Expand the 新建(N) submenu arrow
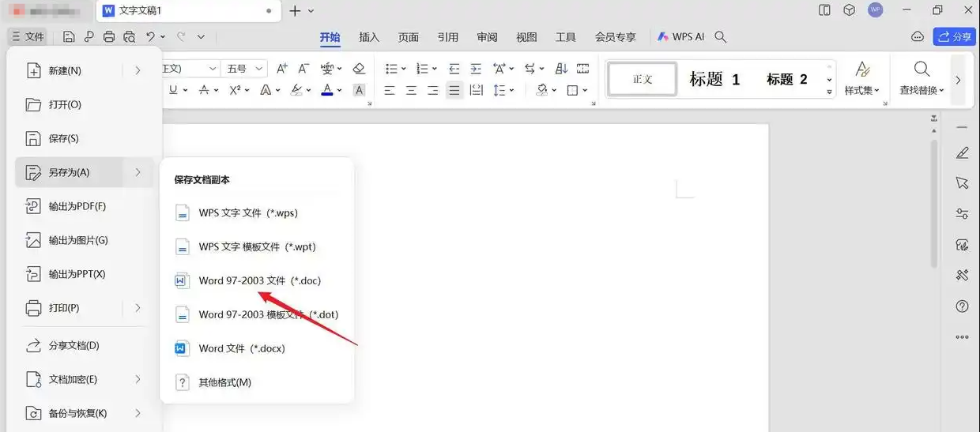This screenshot has height=432, width=980. 138,70
